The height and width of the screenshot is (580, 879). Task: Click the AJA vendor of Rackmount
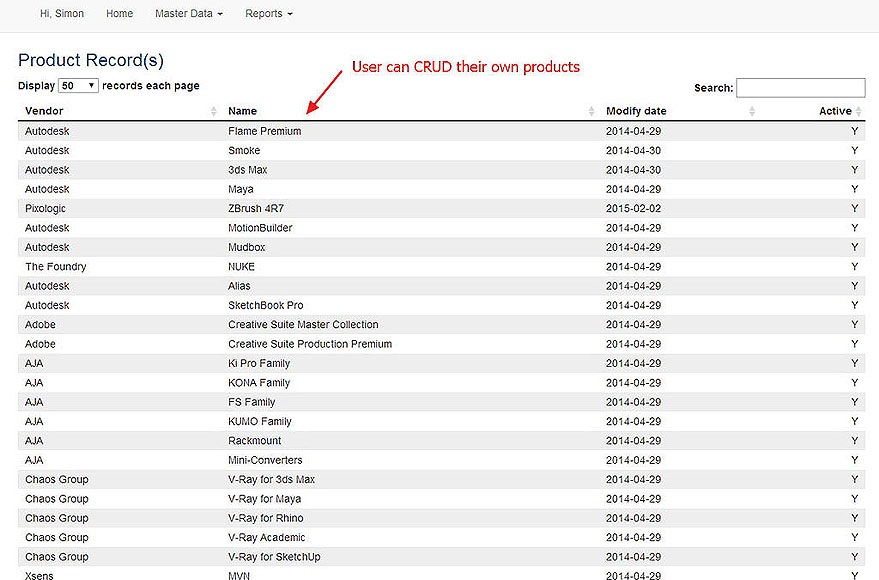point(34,441)
